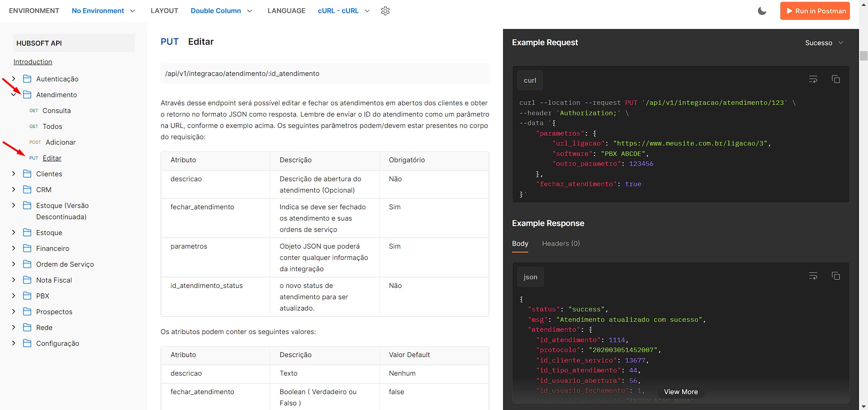This screenshot has width=868, height=410.
Task: Click the id_atendimento_status attribute cell
Action: click(216, 297)
